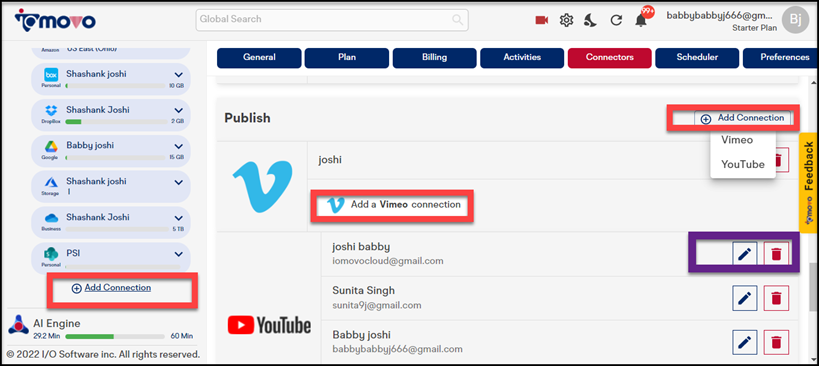Expand the PSI connection chevron
Image resolution: width=819 pixels, height=366 pixels.
pos(179,254)
